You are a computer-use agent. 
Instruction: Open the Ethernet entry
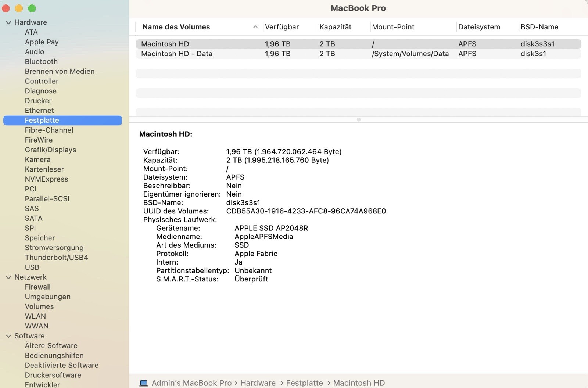click(39, 111)
